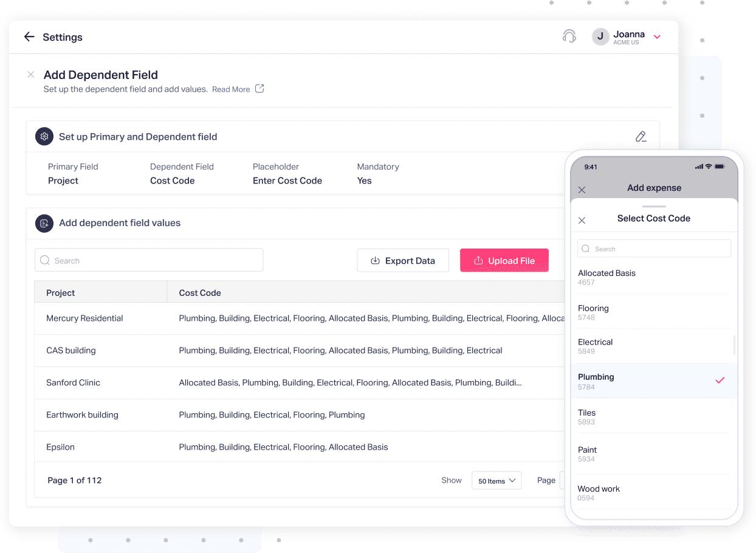Screen dimensions: 756x553
Task: Click the search icon in Select Cost Code sheet
Action: coord(585,249)
